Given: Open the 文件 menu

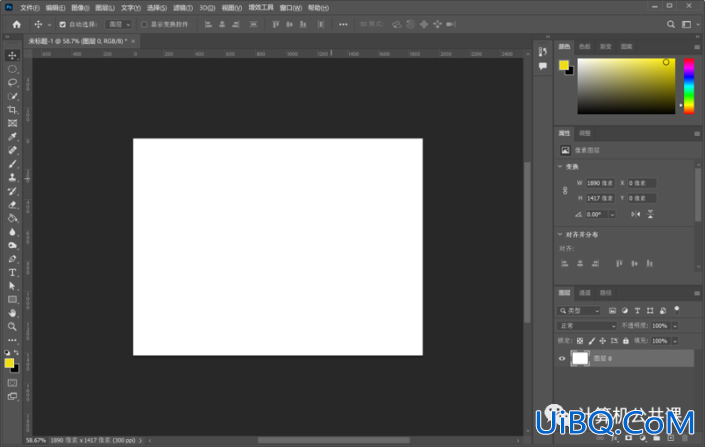Looking at the screenshot, I should [30, 8].
